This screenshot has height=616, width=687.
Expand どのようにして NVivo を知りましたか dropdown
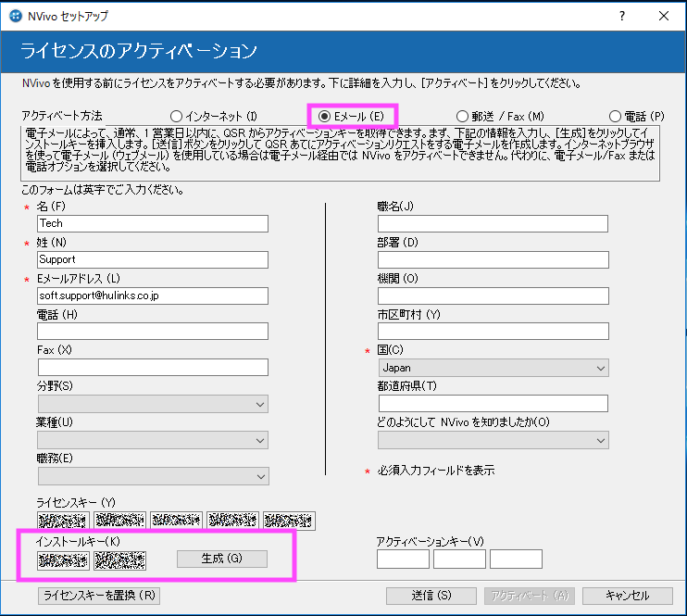tap(493, 440)
